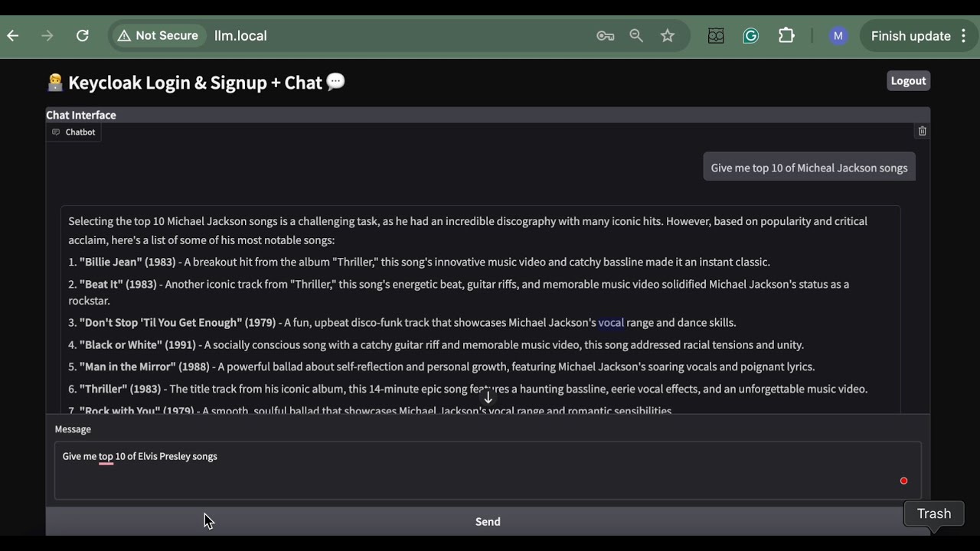980x551 pixels.
Task: Click the "Beat It" (1983) list entry
Action: [x=459, y=292]
